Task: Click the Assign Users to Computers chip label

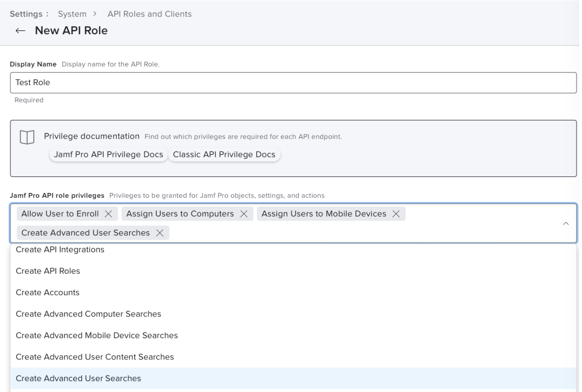Action: [180, 214]
